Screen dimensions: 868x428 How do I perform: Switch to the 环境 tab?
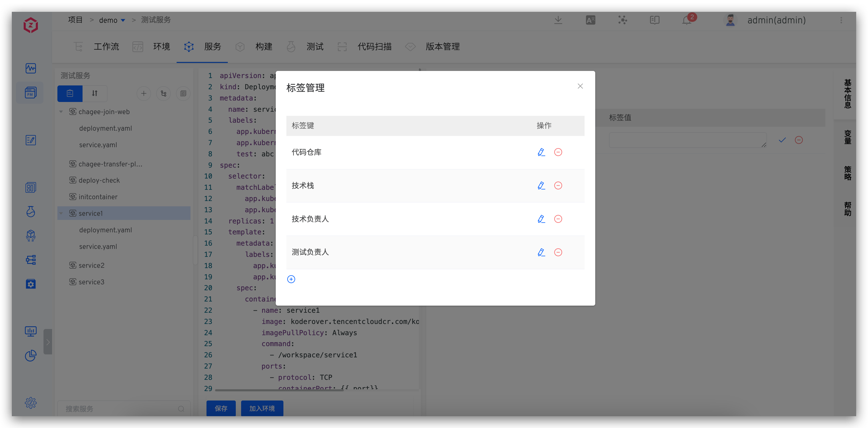tap(162, 46)
